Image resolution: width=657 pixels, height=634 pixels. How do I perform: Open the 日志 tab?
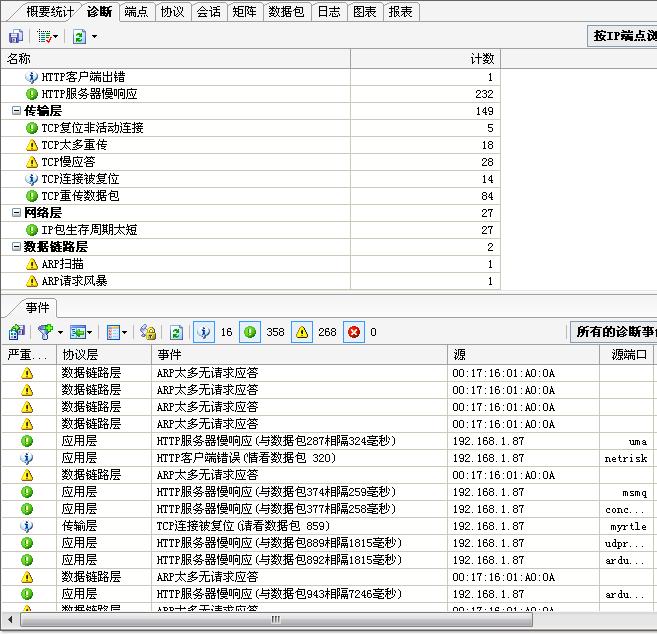click(x=329, y=12)
